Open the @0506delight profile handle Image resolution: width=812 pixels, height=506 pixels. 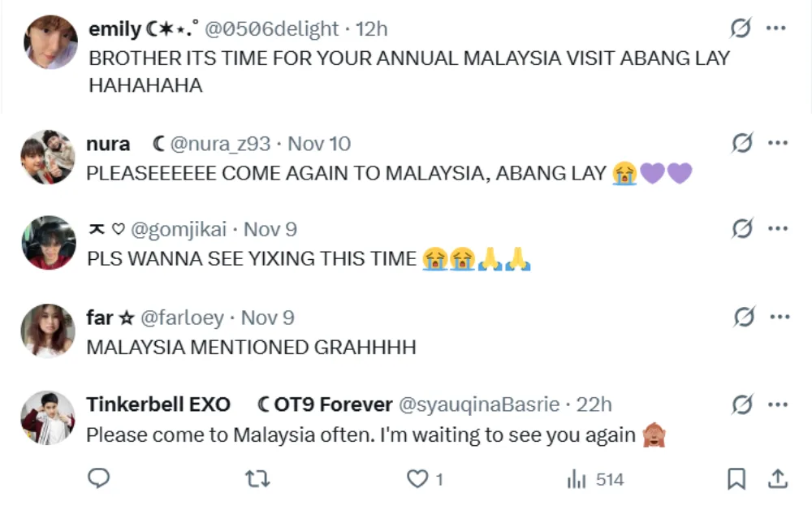[x=271, y=29]
